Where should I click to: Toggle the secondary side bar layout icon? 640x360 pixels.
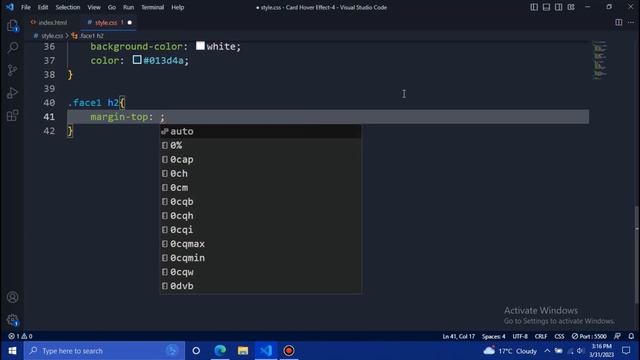pyautogui.click(x=558, y=7)
